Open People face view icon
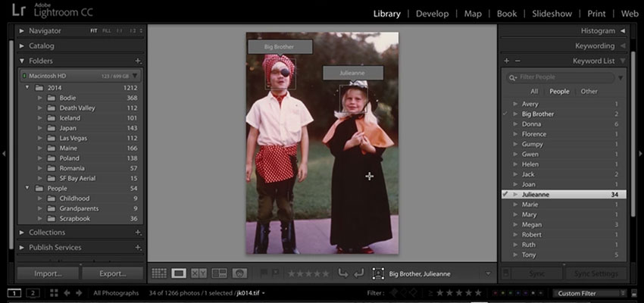 pos(239,273)
